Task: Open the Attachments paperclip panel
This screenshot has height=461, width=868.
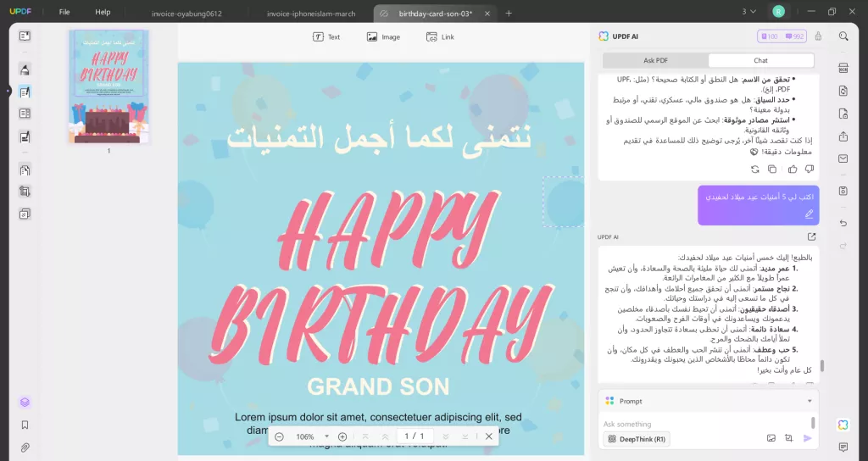Action: (25, 447)
